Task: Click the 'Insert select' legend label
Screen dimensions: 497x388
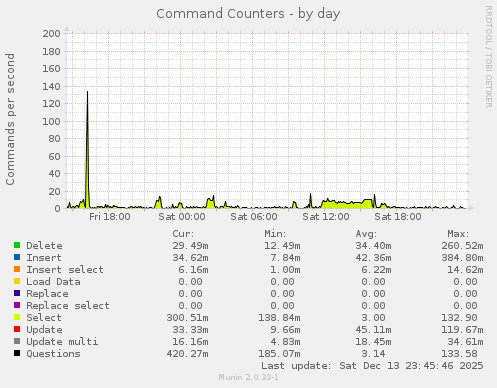Action: [x=65, y=270]
